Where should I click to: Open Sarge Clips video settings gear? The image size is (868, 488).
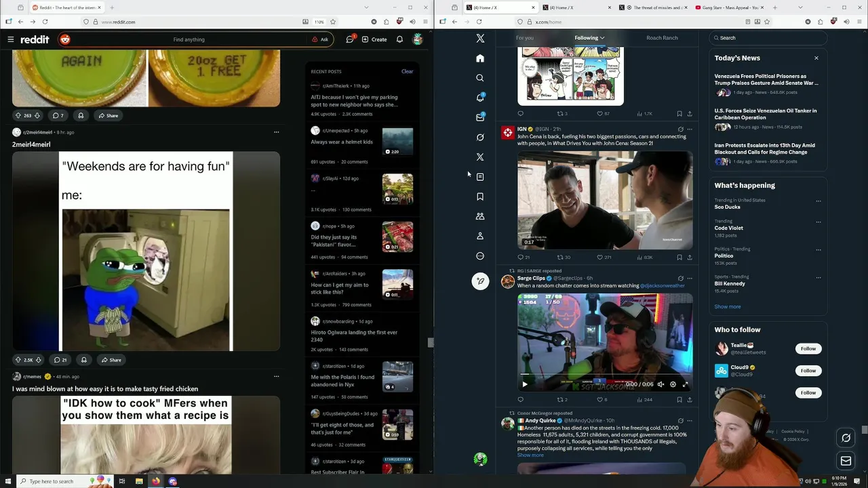click(673, 384)
